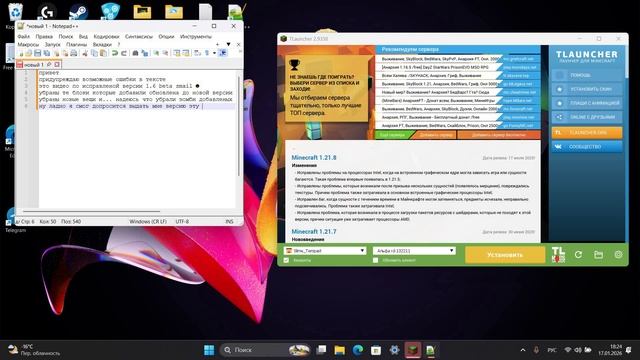This screenshot has width=640, height=360.
Task: Click the Save All toolbar icon
Action: [x=47, y=53]
